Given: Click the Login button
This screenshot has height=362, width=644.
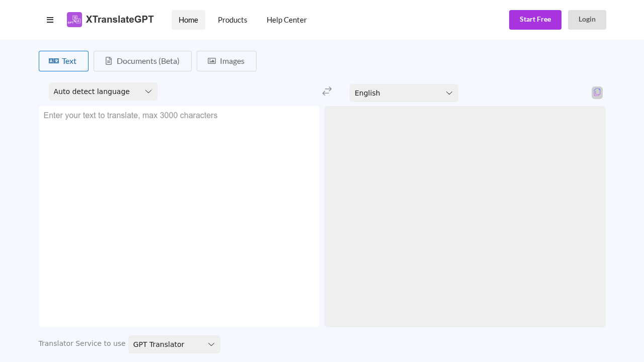Looking at the screenshot, I should pyautogui.click(x=587, y=20).
